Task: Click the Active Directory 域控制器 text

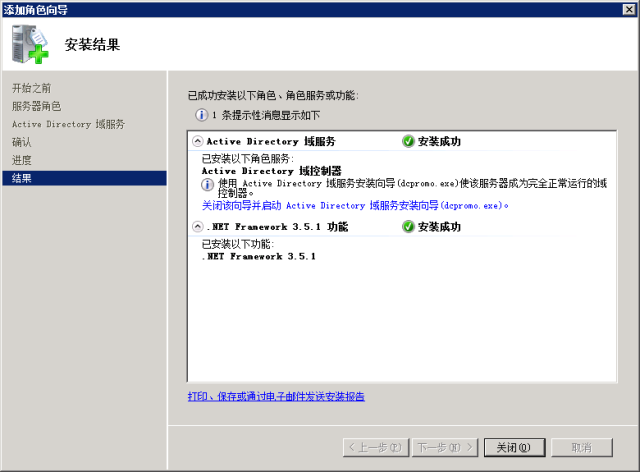Action: click(x=271, y=171)
